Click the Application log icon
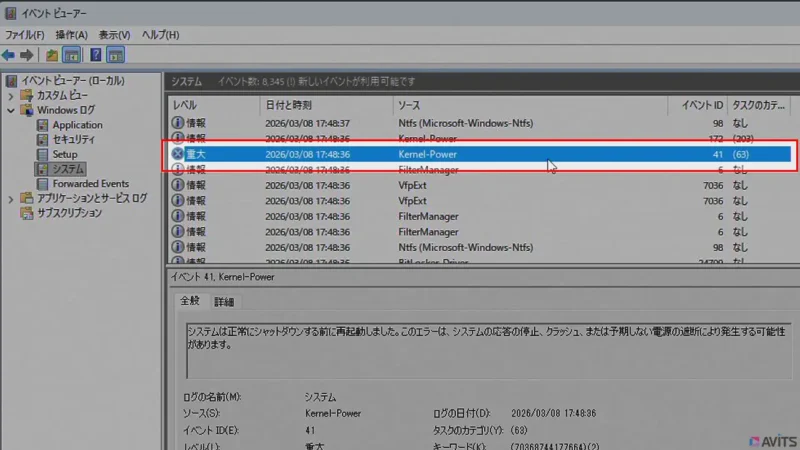This screenshot has height=450, width=800. (42, 125)
